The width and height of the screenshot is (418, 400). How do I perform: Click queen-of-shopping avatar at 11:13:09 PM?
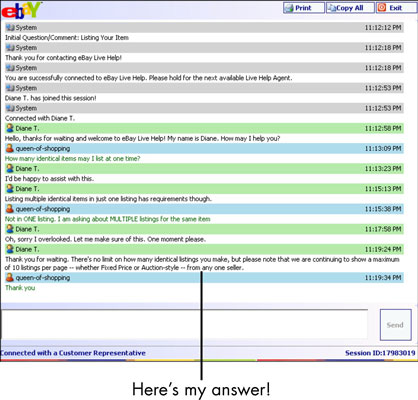[10, 148]
